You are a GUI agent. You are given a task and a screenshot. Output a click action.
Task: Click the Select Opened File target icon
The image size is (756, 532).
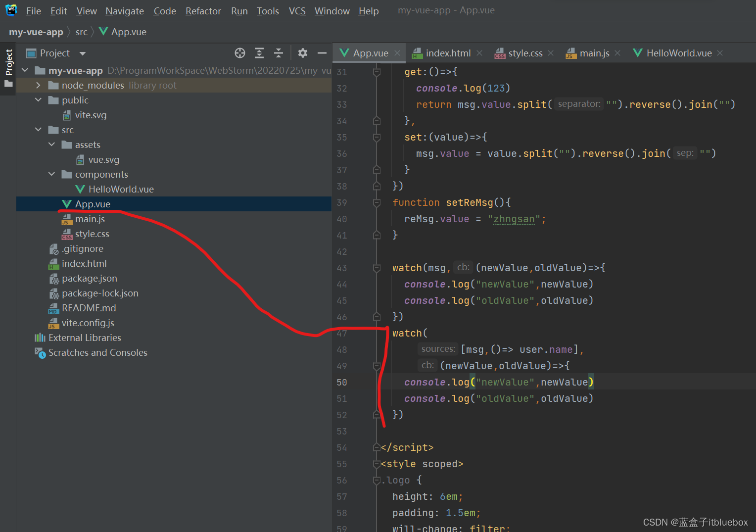pos(240,53)
